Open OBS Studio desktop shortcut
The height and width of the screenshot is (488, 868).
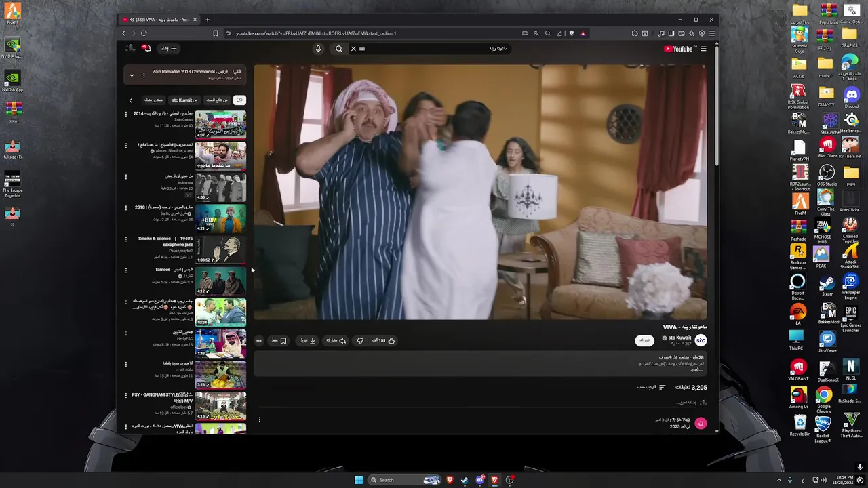coord(826,175)
